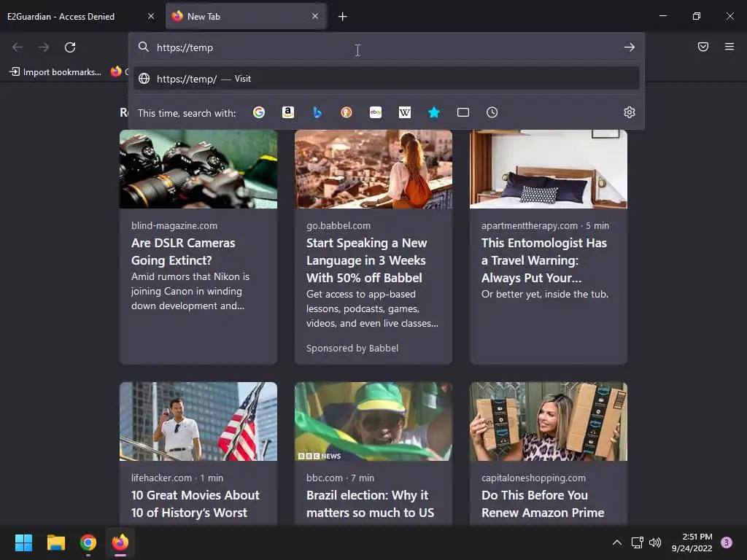Select the New Tab tab
Image resolution: width=747 pixels, height=560 pixels.
coord(246,16)
